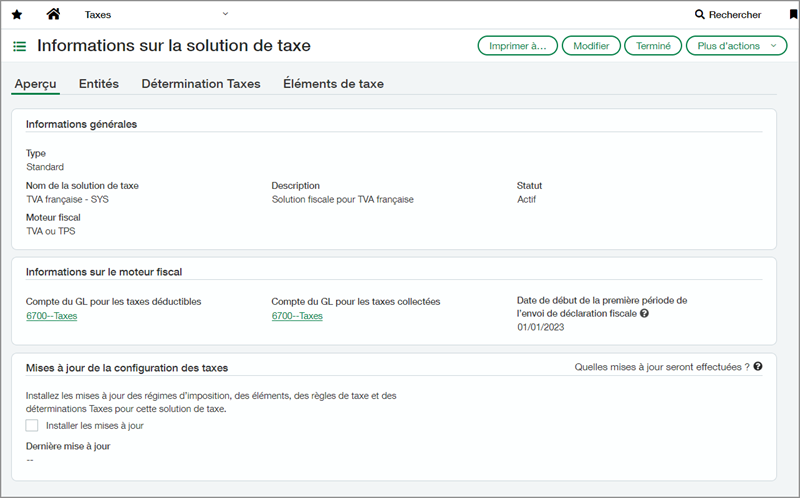The height and width of the screenshot is (498, 800).
Task: Click the Dernière mise à jour label
Action: [x=68, y=446]
